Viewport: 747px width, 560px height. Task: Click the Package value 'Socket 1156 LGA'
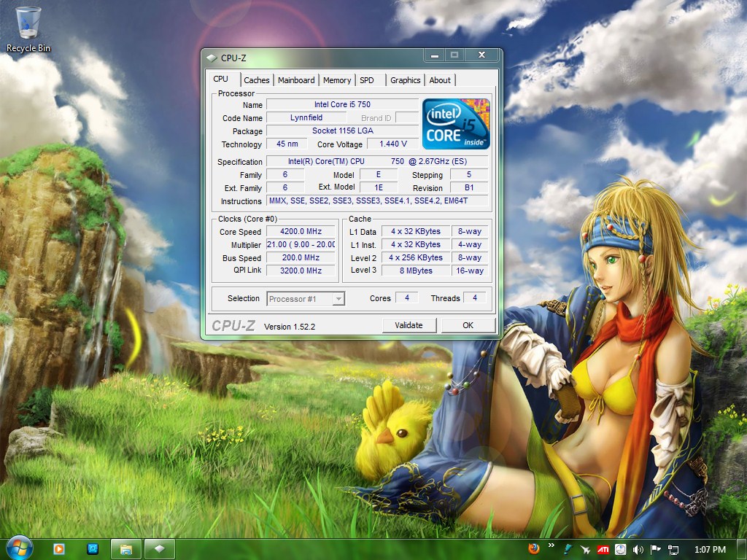point(343,131)
